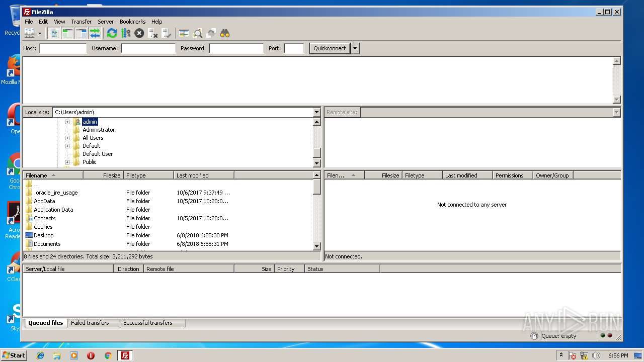The image size is (644, 362).
Task: Toggle directory comparison icon
Action: click(198, 33)
